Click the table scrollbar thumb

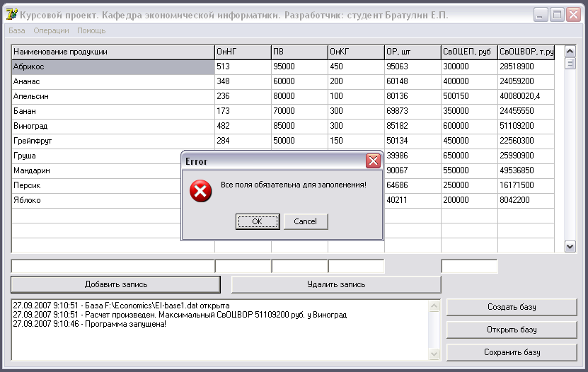[570, 64]
